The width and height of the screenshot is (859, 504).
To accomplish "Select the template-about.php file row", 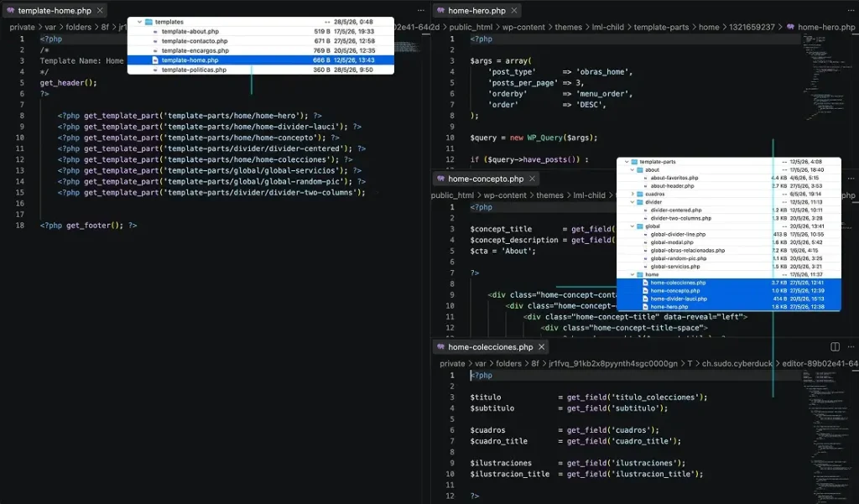I will click(261, 31).
